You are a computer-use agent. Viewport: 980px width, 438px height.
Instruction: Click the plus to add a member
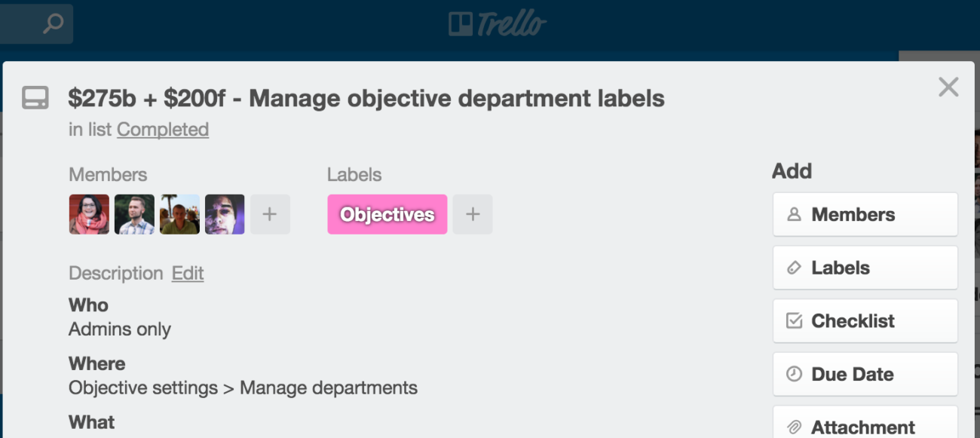(x=270, y=215)
